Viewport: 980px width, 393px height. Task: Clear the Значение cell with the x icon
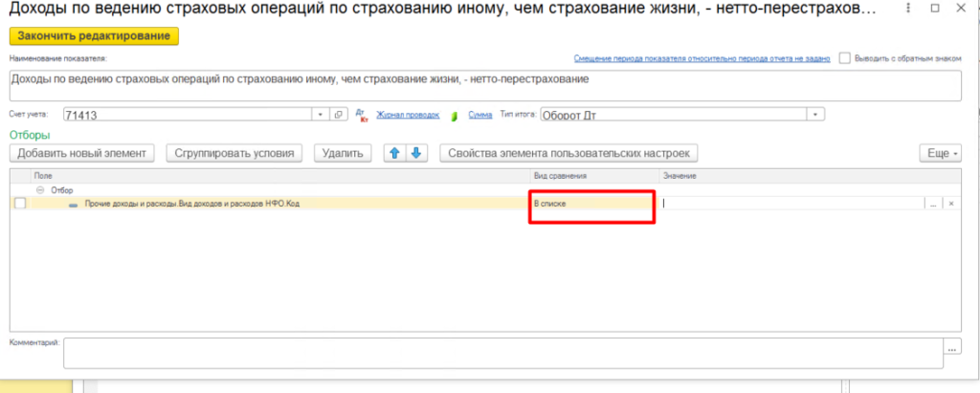click(950, 203)
